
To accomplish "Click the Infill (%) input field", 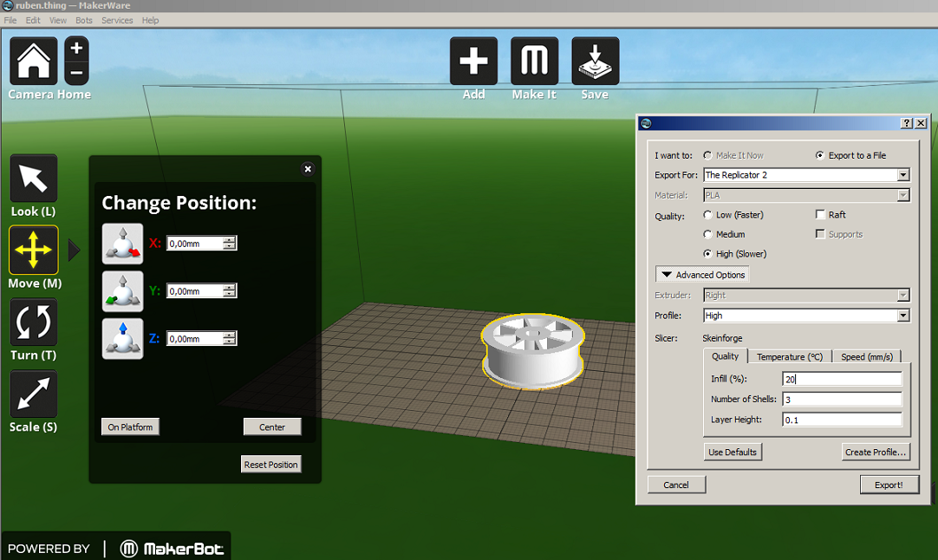I will [842, 379].
